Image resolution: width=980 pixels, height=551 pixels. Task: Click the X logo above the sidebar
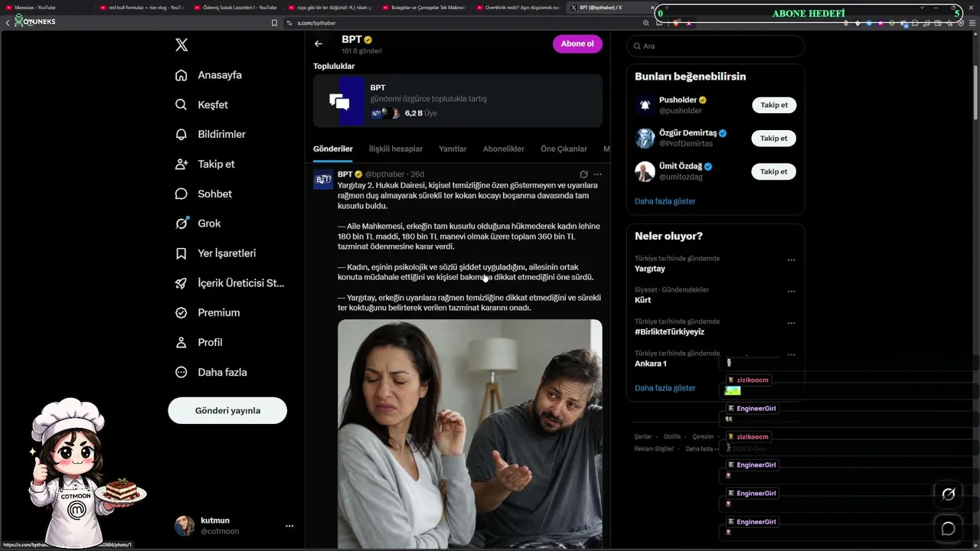coord(181,45)
